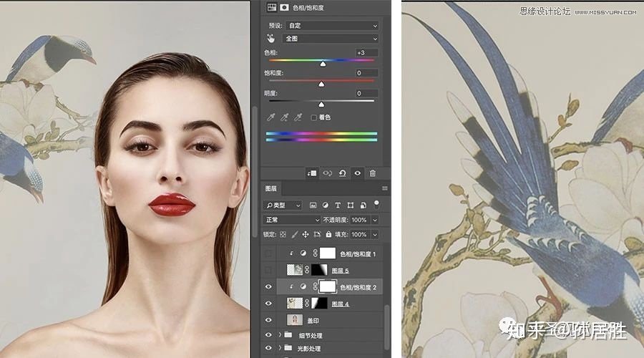
Task: Toggle layer filtering on/off switch
Action: pos(376,204)
